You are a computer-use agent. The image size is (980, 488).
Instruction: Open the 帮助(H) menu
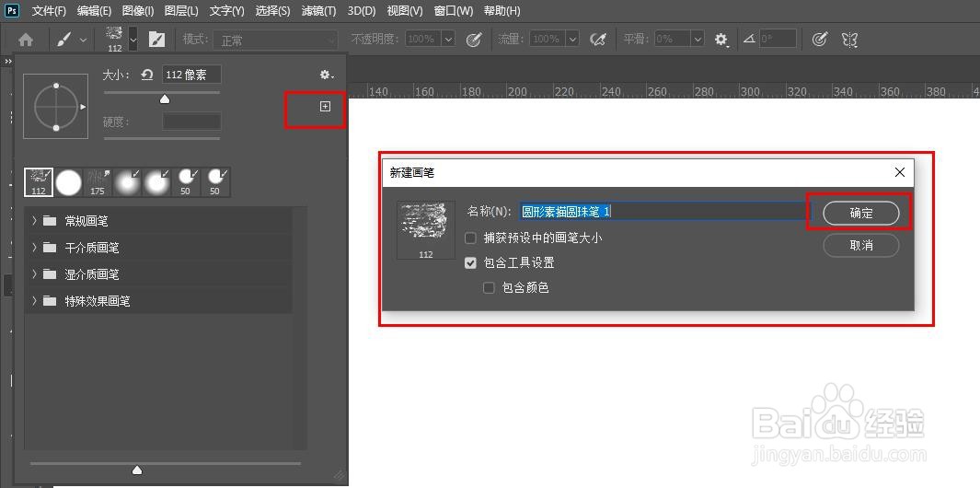[502, 11]
